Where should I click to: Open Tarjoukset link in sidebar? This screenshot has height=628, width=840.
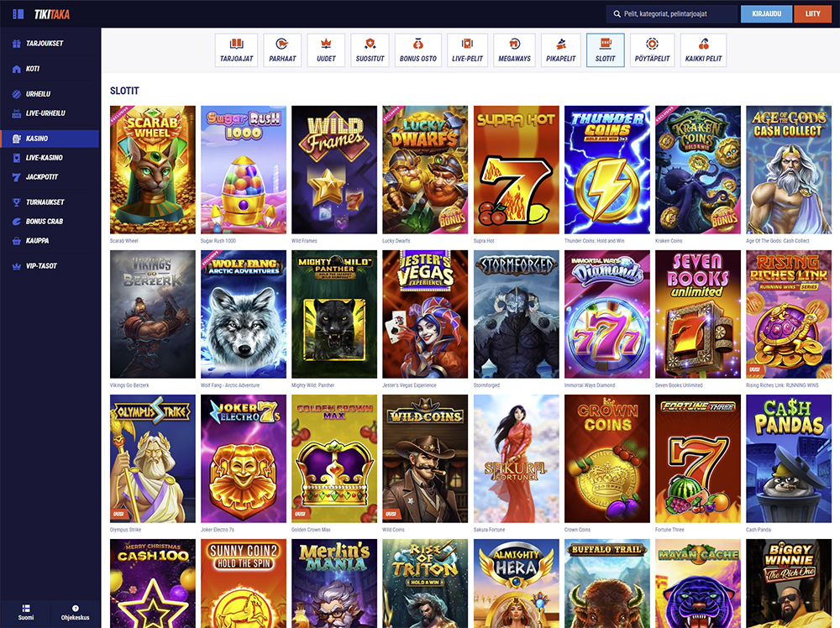(x=45, y=44)
